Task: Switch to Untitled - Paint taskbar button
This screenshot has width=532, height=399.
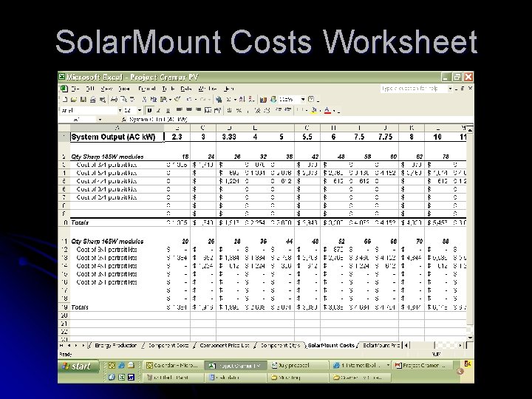Action: [172, 378]
